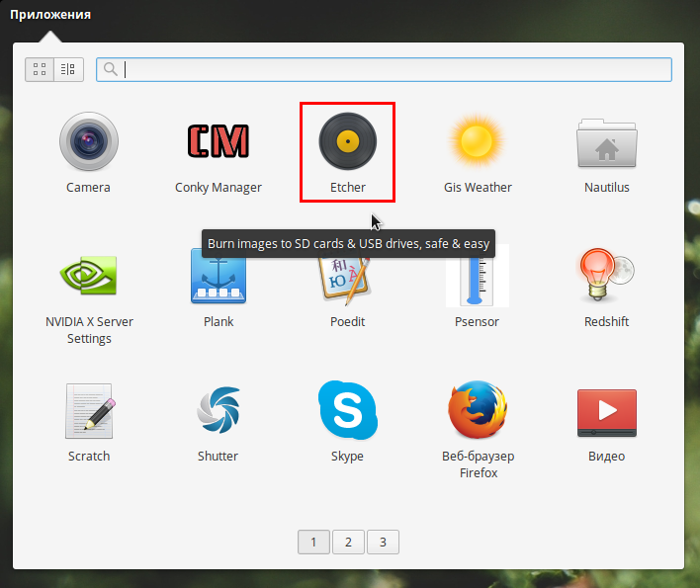The height and width of the screenshot is (588, 700).
Task: Open the Nautilus home folder icon
Action: click(x=607, y=142)
